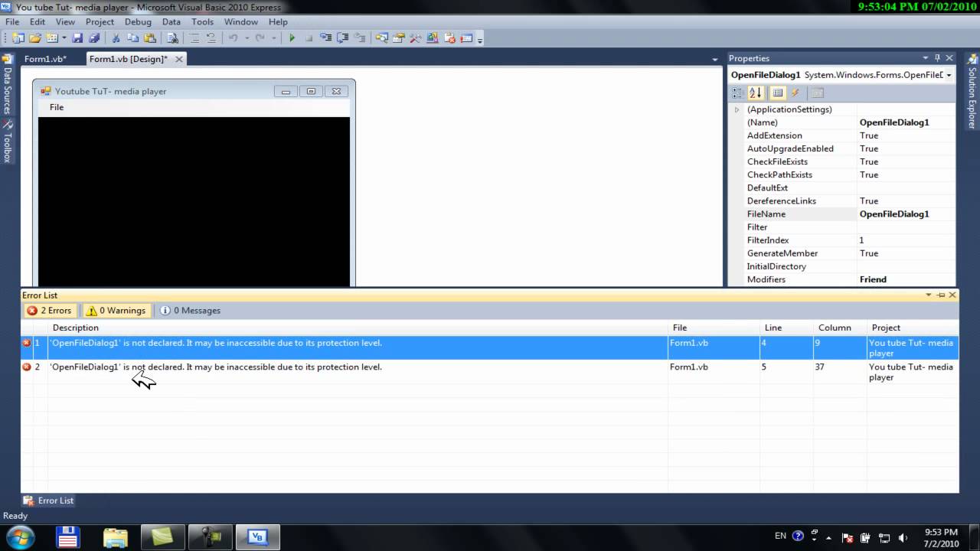980x551 pixels.
Task: Open the View menu
Action: 65,21
